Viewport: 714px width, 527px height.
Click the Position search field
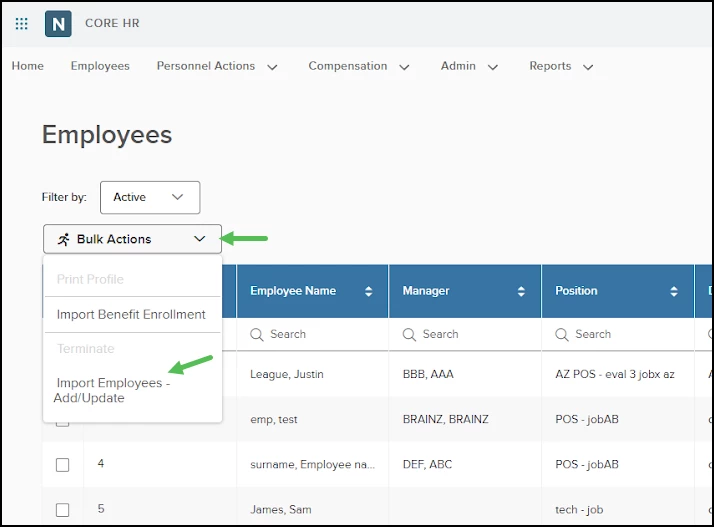click(x=618, y=334)
